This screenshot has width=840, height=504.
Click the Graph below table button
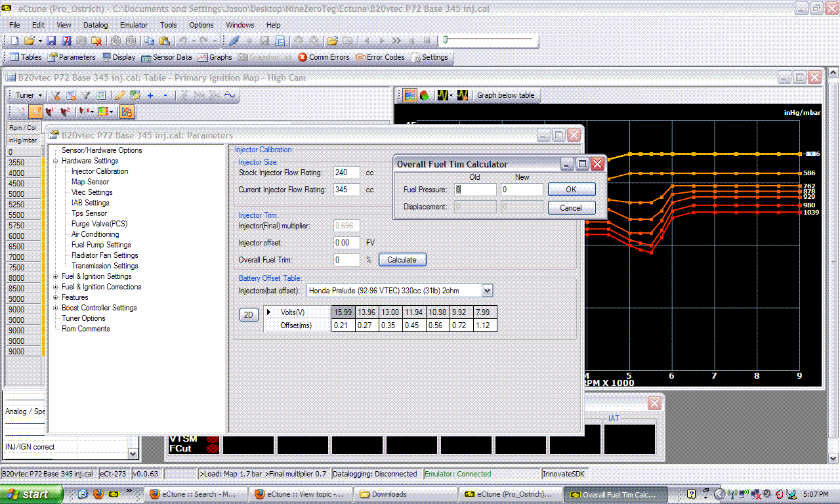[x=506, y=95]
